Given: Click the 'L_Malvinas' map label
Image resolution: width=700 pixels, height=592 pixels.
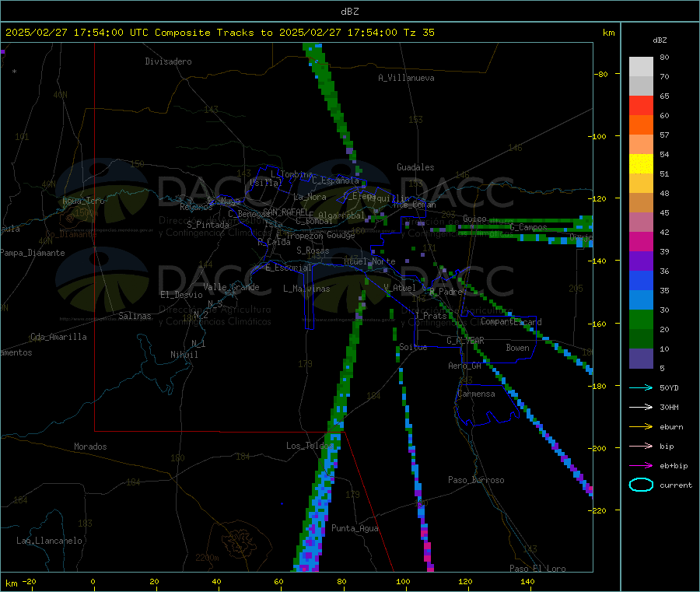Looking at the screenshot, I should 306,289.
